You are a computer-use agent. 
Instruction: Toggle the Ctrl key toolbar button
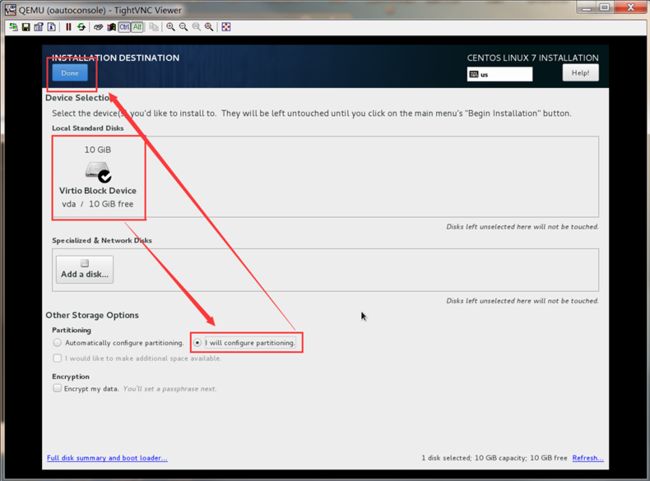[x=124, y=27]
